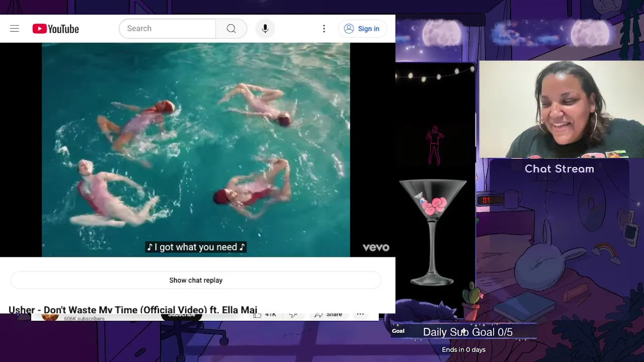
Task: Share the video with the Share button
Action: [x=329, y=315]
